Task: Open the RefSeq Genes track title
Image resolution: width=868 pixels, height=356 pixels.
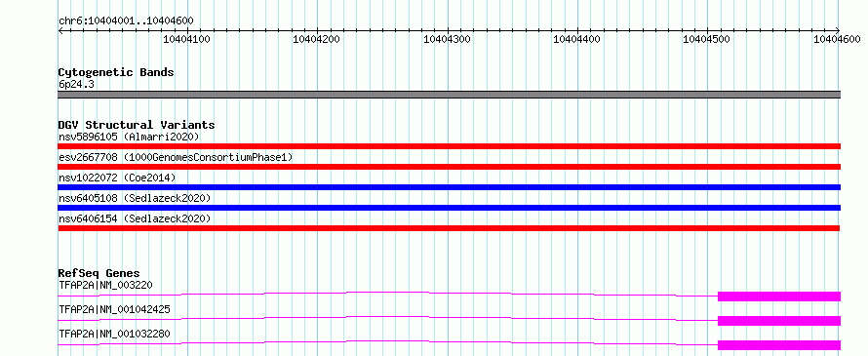Action: click(99, 273)
